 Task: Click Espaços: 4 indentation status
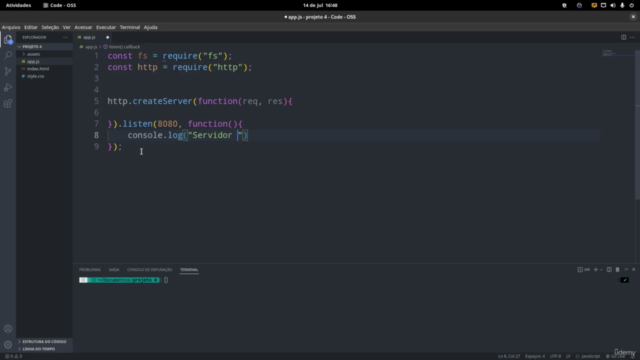tap(535, 356)
